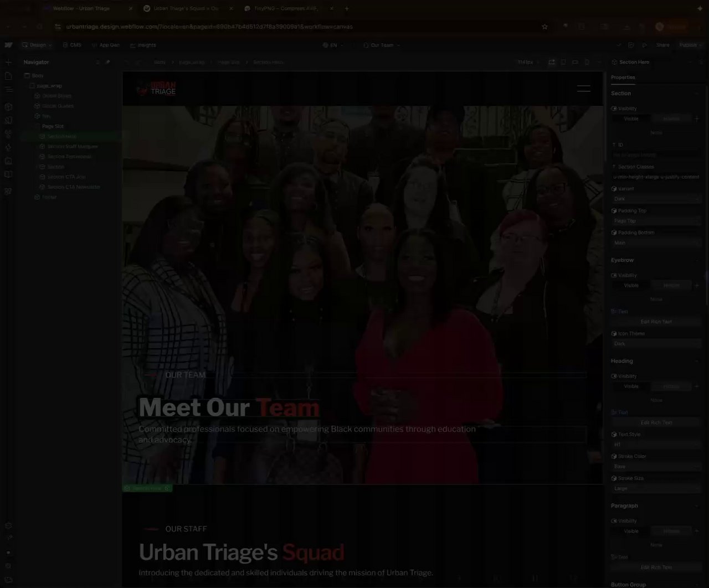
Task: Open the Our Team page dropdown
Action: coord(382,45)
